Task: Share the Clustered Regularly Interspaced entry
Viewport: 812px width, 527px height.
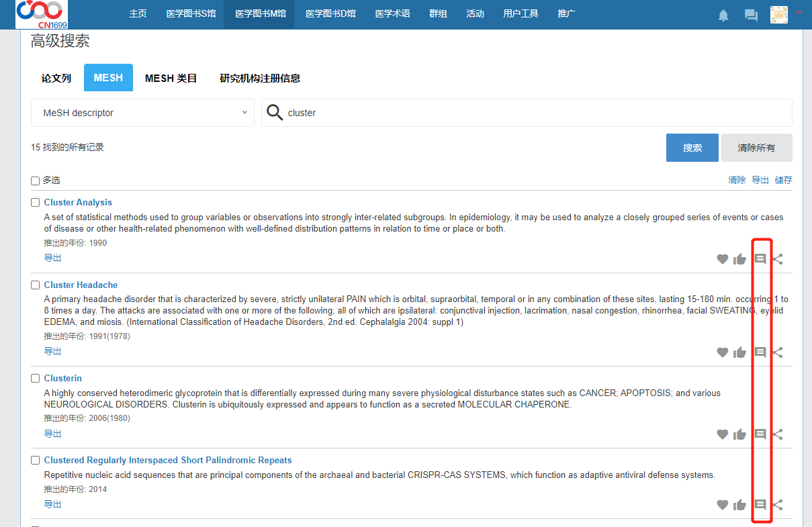Action: pyautogui.click(x=778, y=505)
